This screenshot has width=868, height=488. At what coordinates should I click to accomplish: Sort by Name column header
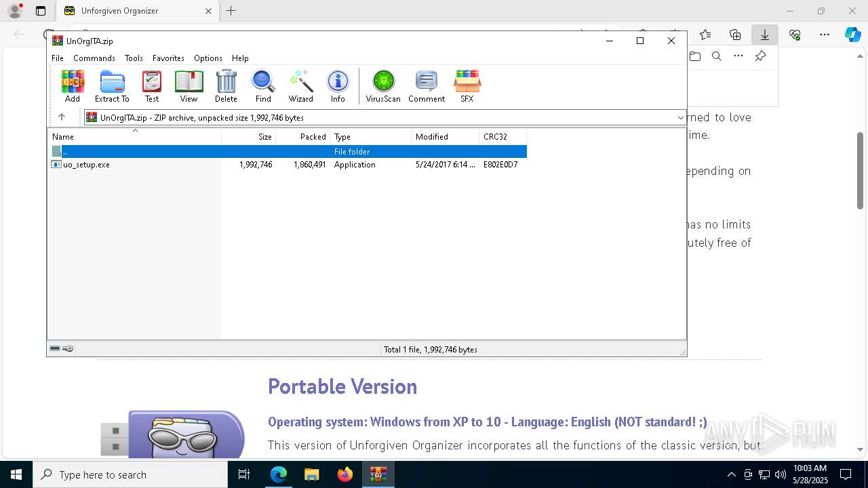click(134, 137)
